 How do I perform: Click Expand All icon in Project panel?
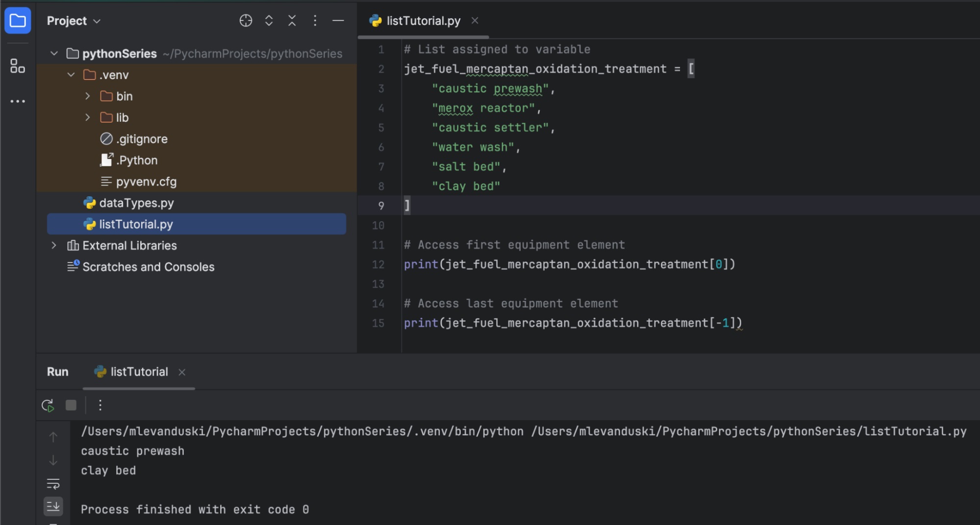(x=269, y=21)
